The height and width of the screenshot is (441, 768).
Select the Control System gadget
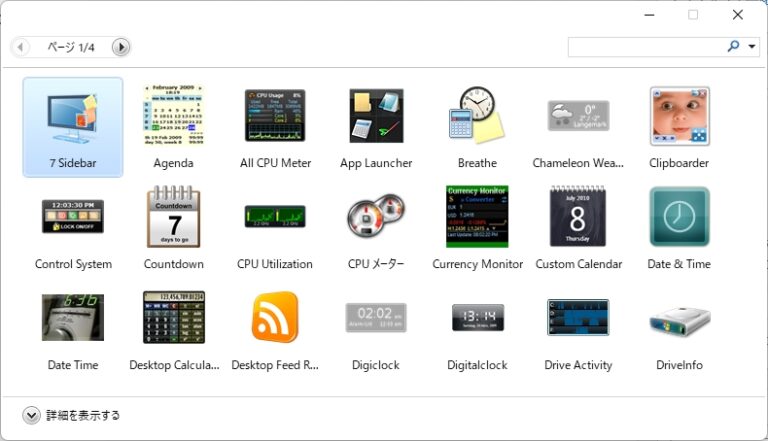pyautogui.click(x=73, y=217)
